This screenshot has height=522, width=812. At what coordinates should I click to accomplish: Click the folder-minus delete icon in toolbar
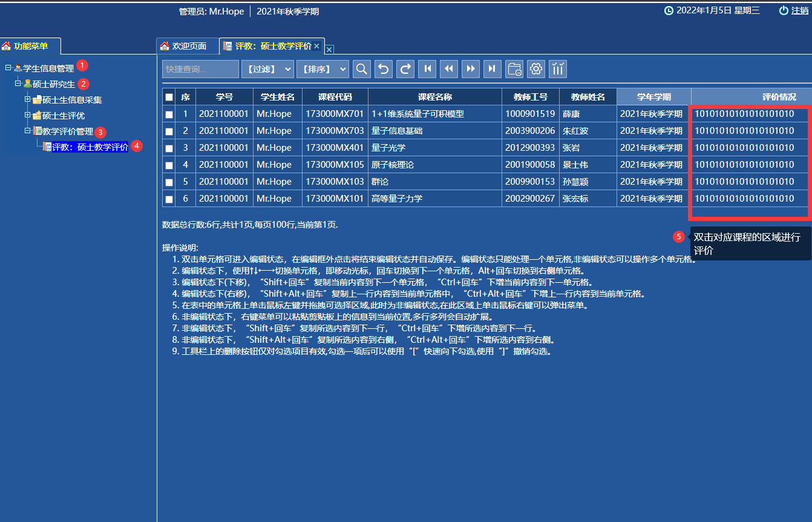pos(514,69)
